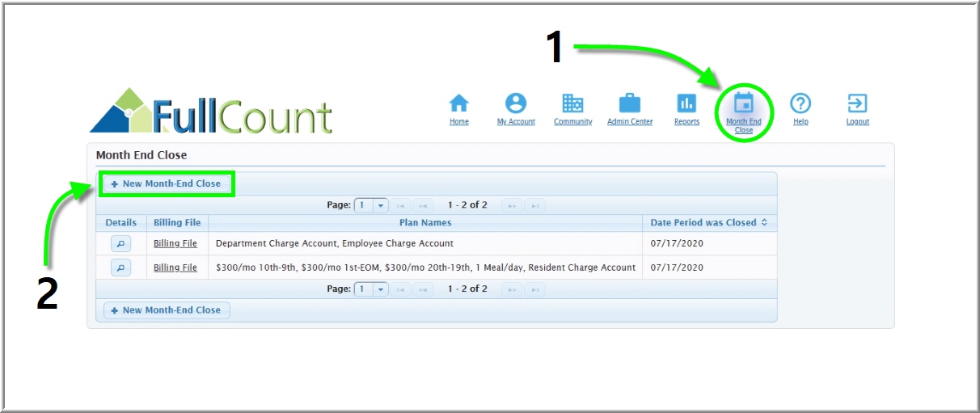
Task: View details for Resident Charge Account row
Action: pyautogui.click(x=120, y=268)
